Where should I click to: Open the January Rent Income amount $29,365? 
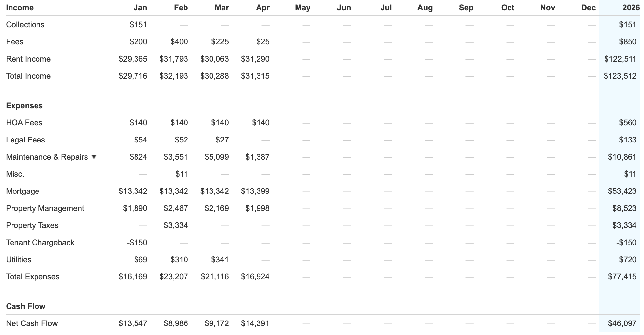point(133,59)
